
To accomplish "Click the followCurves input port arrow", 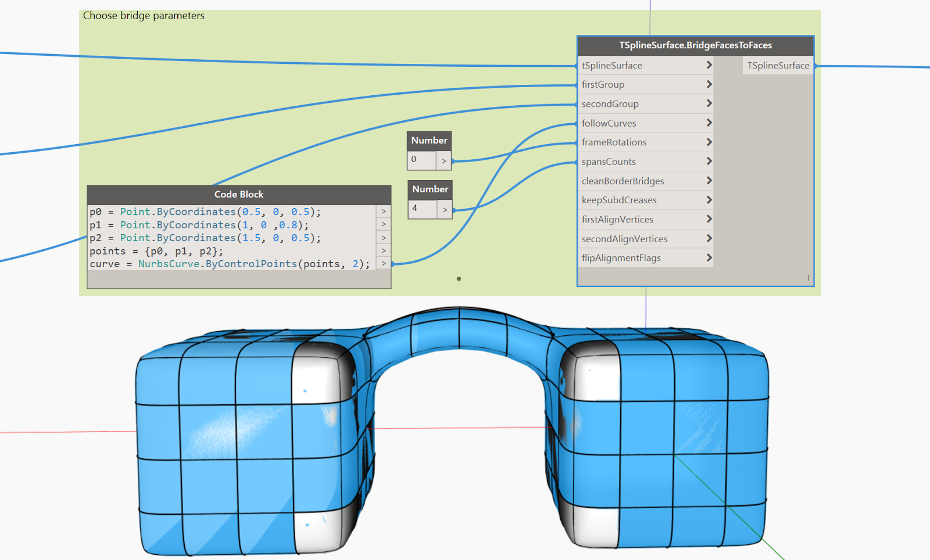I will pos(709,123).
